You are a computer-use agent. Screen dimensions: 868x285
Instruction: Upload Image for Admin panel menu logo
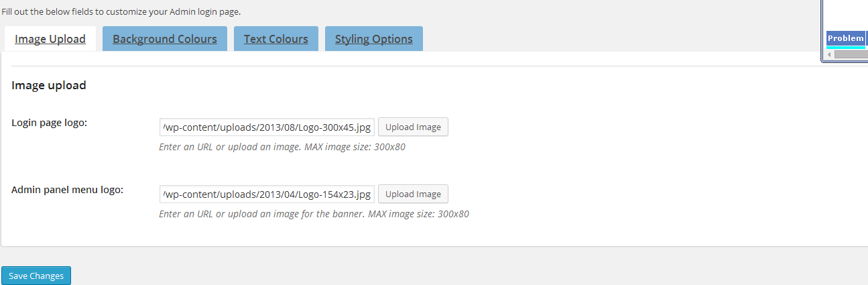click(x=413, y=194)
